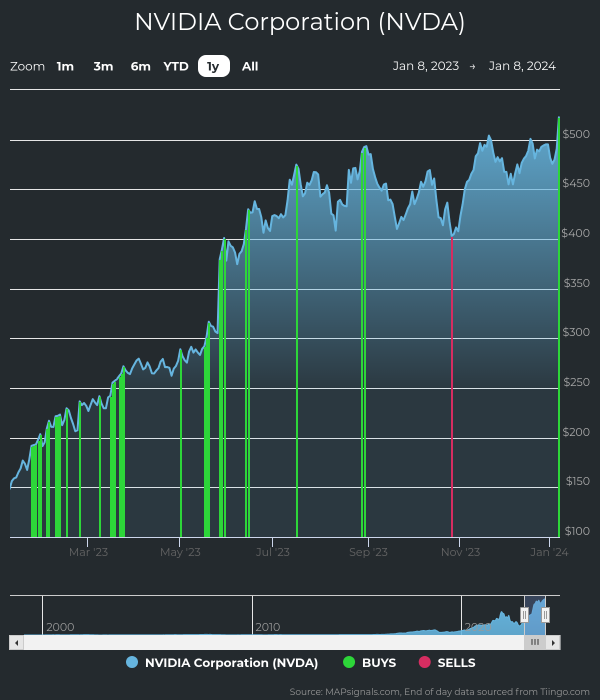This screenshot has height=700, width=600.
Task: Select the 6m zoom range
Action: coord(140,66)
